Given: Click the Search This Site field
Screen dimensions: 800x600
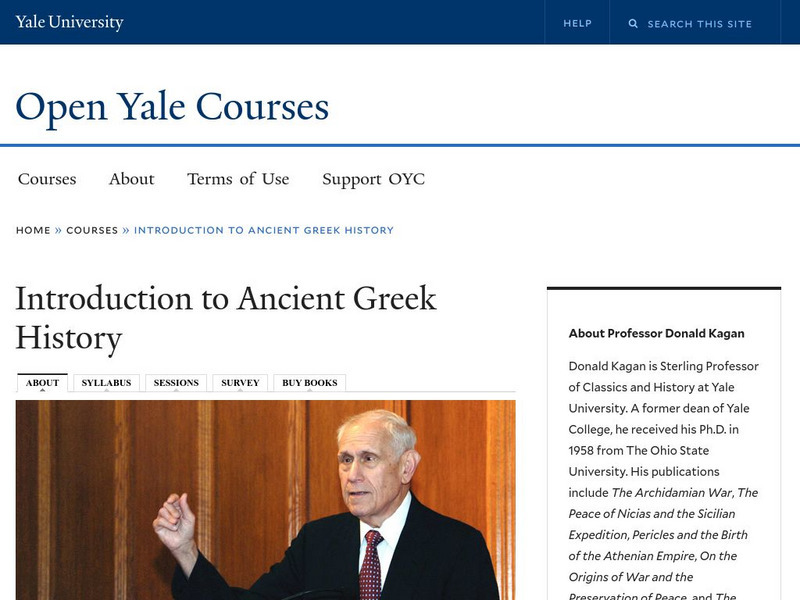Looking at the screenshot, I should pos(700,23).
